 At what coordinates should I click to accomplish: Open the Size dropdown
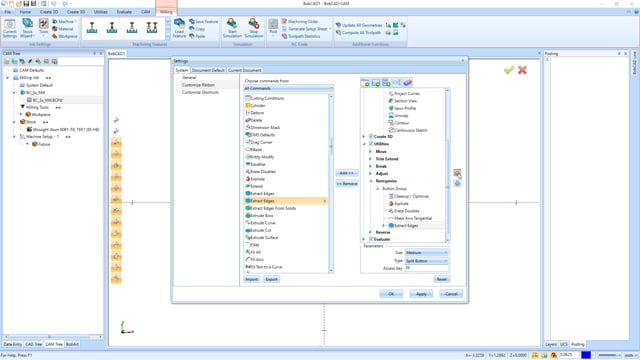(x=427, y=253)
